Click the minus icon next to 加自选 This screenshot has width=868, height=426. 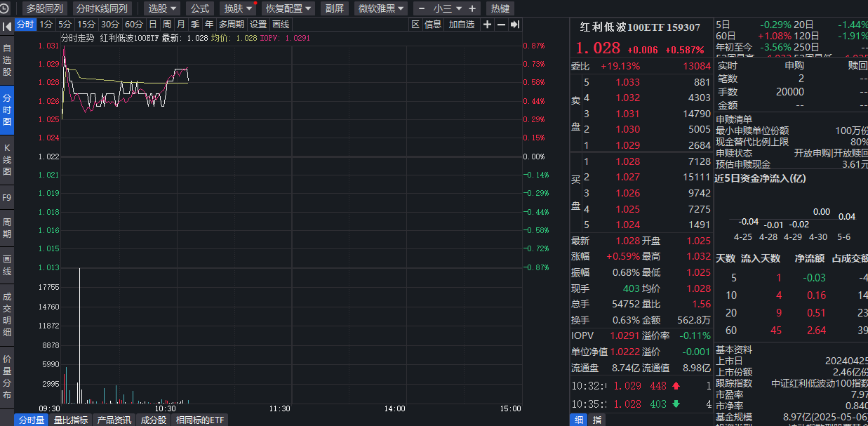[x=501, y=25]
